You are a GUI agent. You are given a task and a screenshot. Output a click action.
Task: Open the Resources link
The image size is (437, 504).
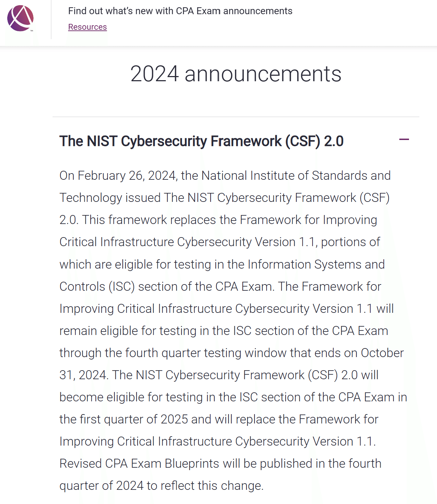coord(87,27)
